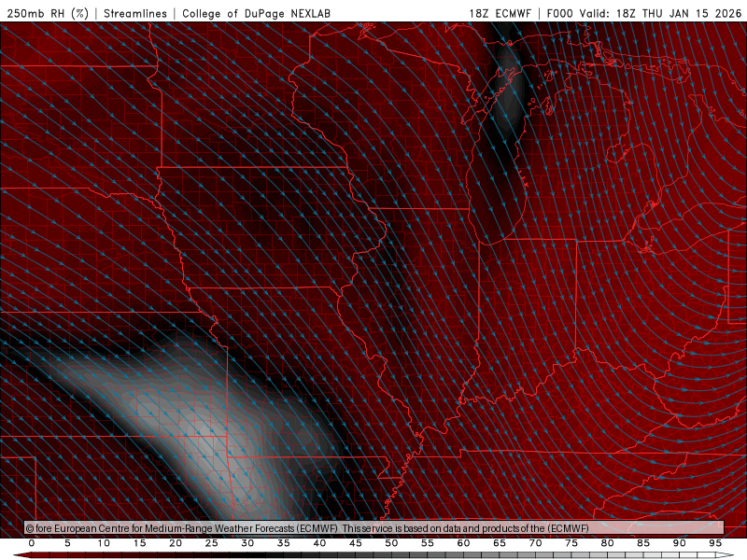Click the colorbar label '90'

(x=680, y=543)
